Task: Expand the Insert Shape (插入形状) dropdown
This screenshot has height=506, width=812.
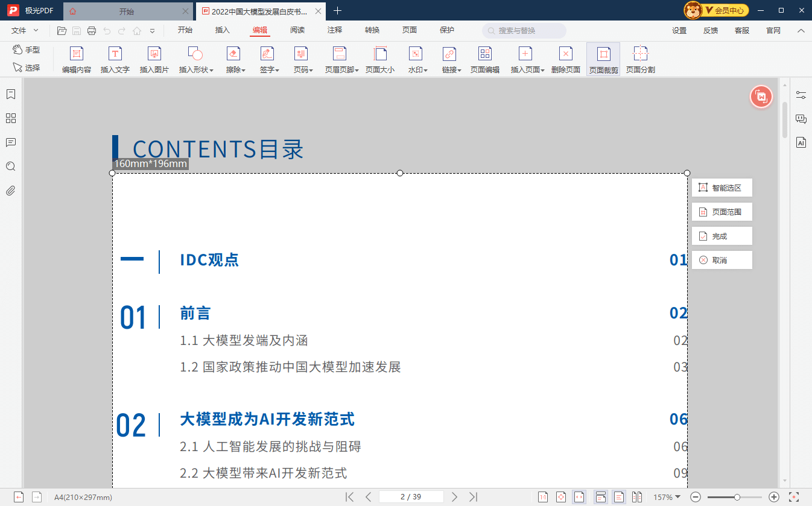Action: click(212, 71)
